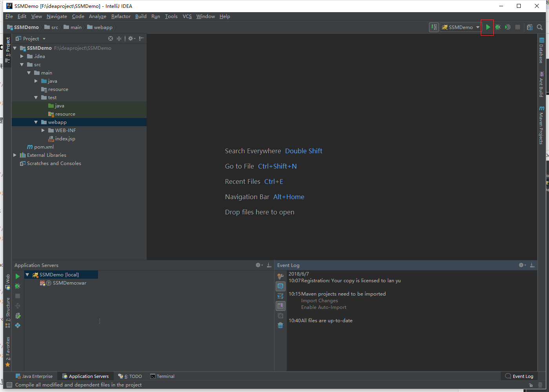The width and height of the screenshot is (549, 392).
Task: Collapse the SSMDemo [local] server node
Action: coord(27,274)
